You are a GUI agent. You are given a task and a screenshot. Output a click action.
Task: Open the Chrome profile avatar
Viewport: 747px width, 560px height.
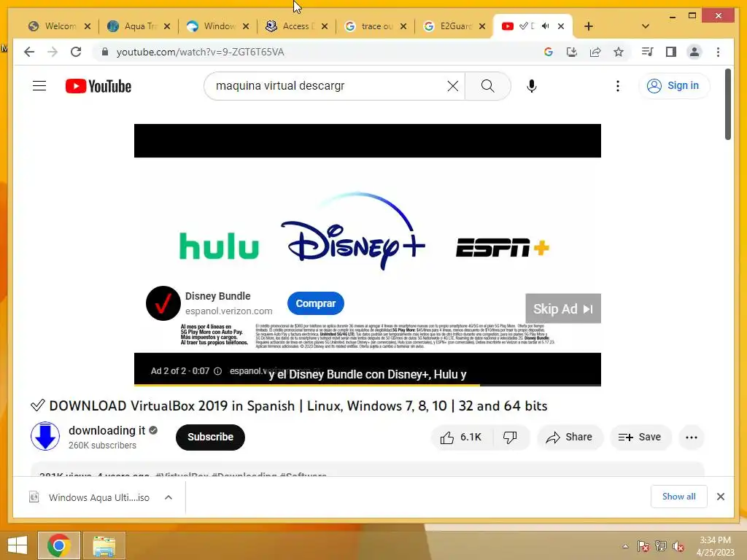694,52
